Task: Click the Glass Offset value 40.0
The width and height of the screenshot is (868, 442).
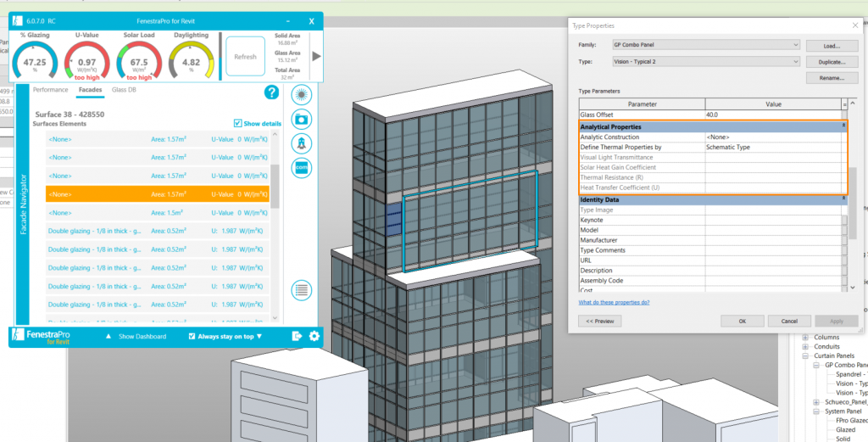Action: (x=773, y=115)
